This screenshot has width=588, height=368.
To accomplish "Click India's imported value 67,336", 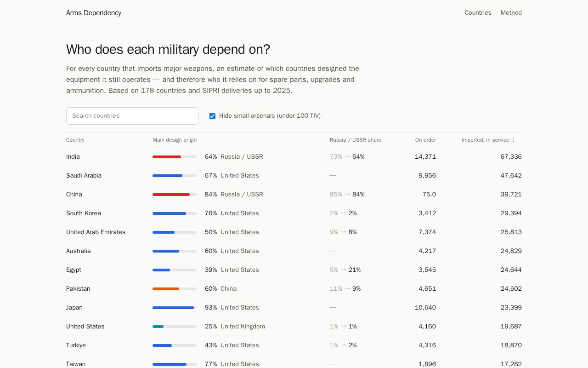I will pyautogui.click(x=511, y=157).
